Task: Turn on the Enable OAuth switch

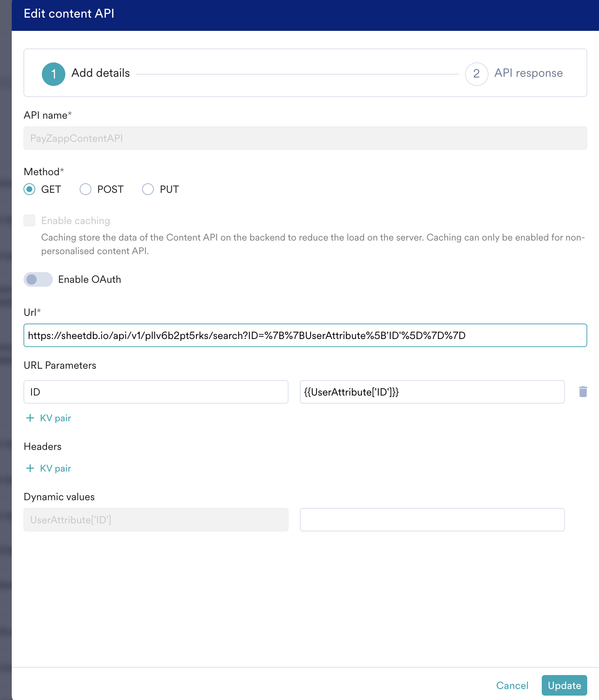Action: coord(38,279)
